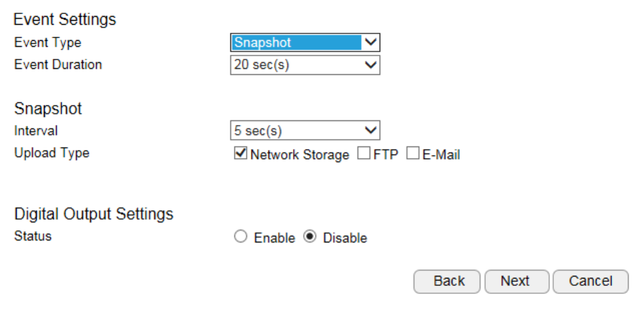Tick the E-Mail upload checkbox
Image resolution: width=644 pixels, height=326 pixels.
(x=412, y=154)
